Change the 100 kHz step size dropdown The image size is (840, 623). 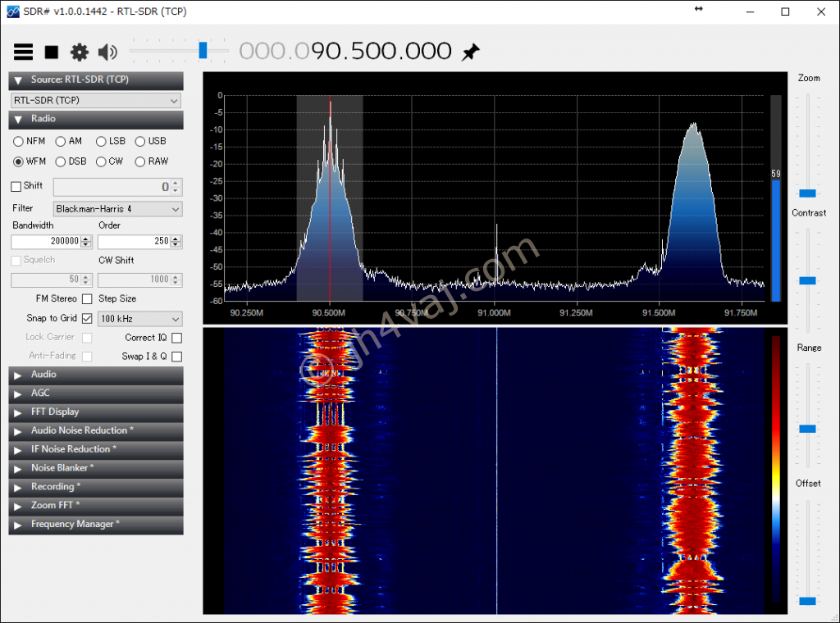pyautogui.click(x=139, y=318)
